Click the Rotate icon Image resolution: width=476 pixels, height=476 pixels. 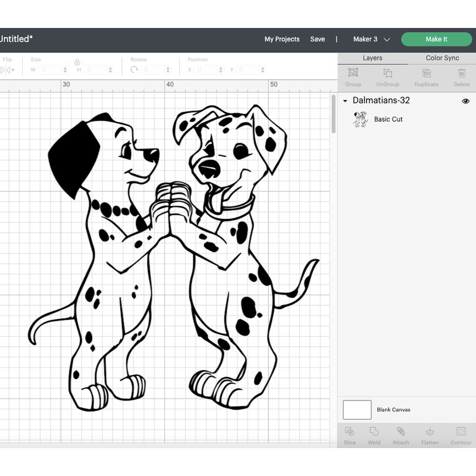pyautogui.click(x=134, y=70)
